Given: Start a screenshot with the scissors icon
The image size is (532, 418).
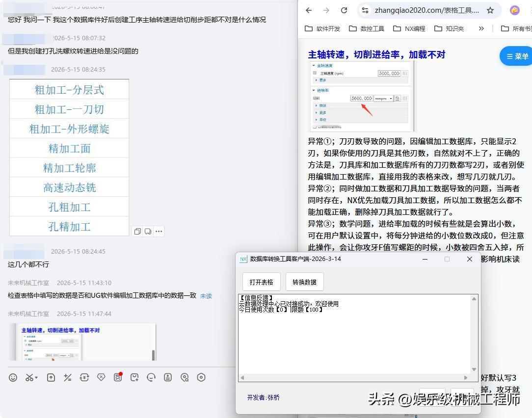Looking at the screenshot, I should click(29, 377).
